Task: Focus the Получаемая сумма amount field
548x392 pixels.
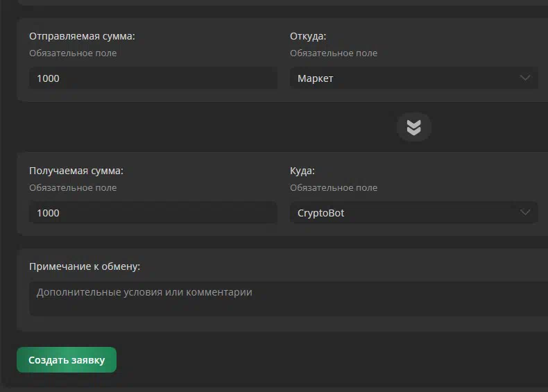Action: point(153,212)
